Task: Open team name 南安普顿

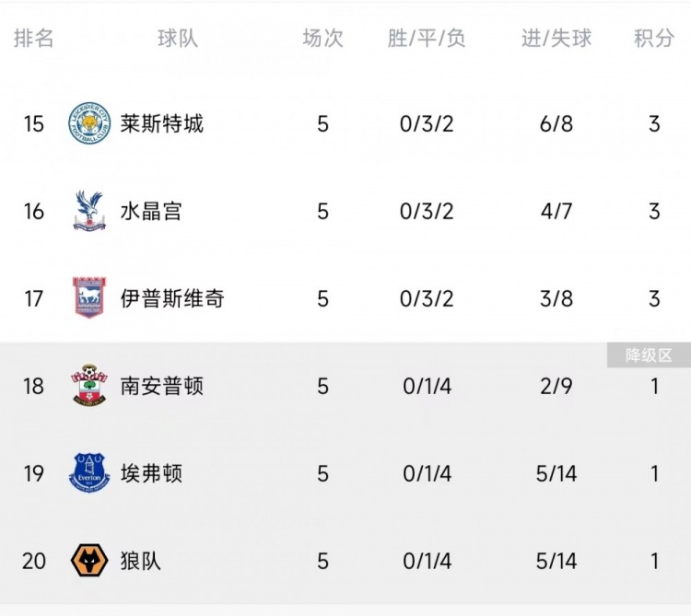Action: (x=162, y=386)
